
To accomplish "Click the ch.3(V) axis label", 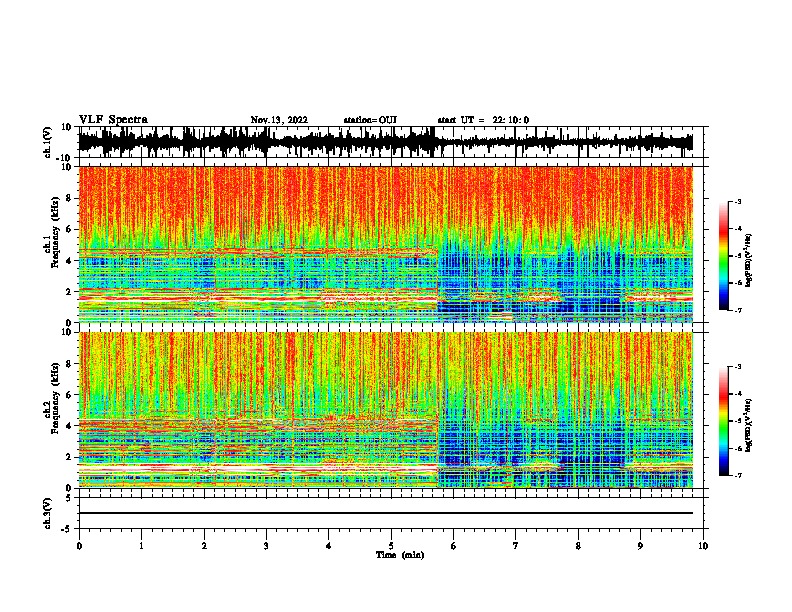I will [x=48, y=513].
